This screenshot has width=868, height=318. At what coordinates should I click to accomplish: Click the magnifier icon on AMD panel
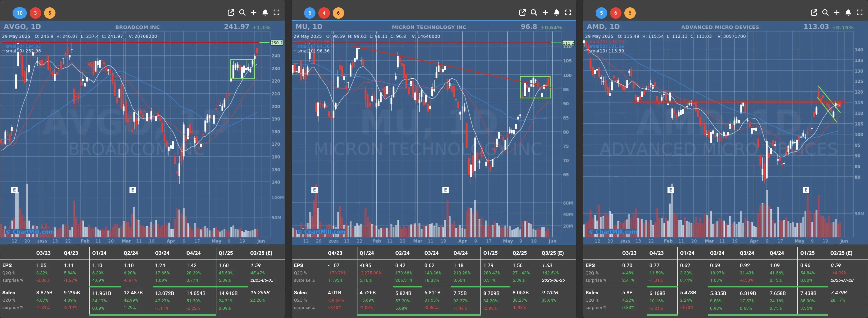click(x=825, y=13)
